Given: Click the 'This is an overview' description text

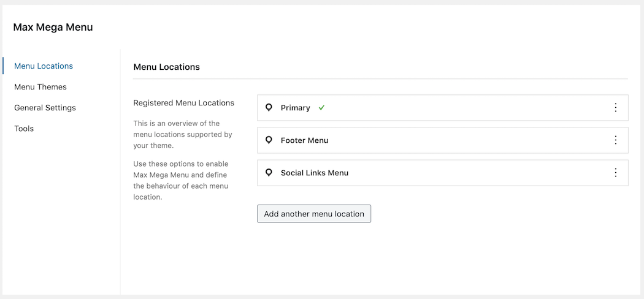Looking at the screenshot, I should [x=183, y=135].
